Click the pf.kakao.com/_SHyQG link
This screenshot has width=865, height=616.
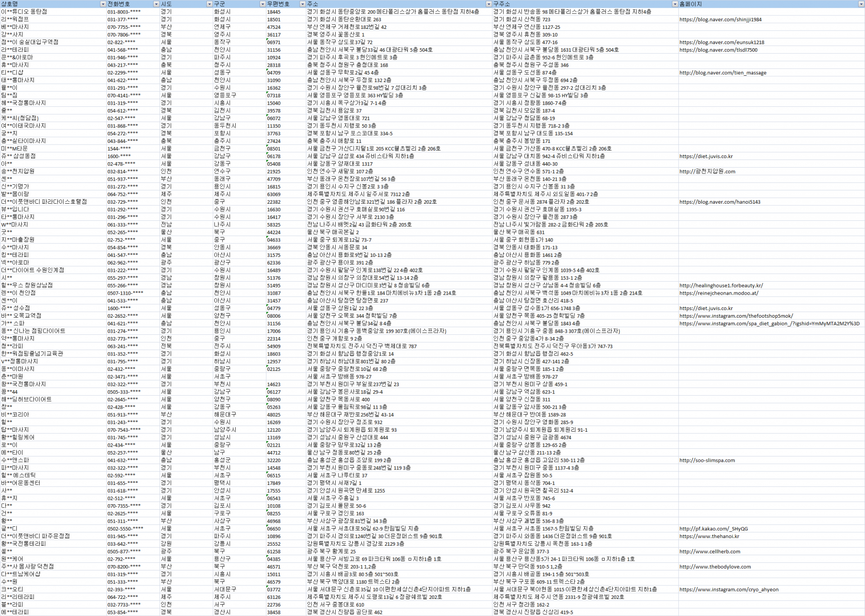[x=713, y=529]
